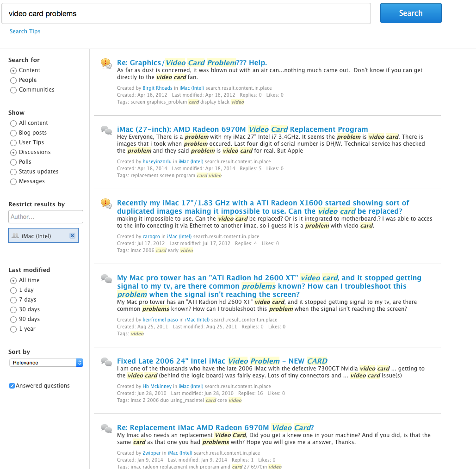Limit results to 30 days
This screenshot has height=469, width=476.
click(x=13, y=309)
